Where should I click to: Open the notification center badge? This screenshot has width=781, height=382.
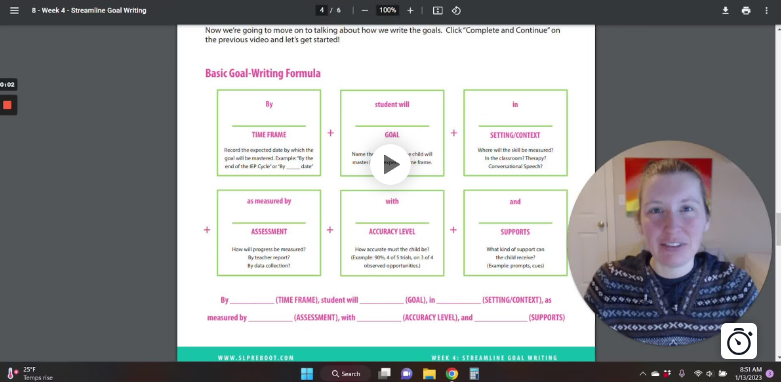point(770,374)
